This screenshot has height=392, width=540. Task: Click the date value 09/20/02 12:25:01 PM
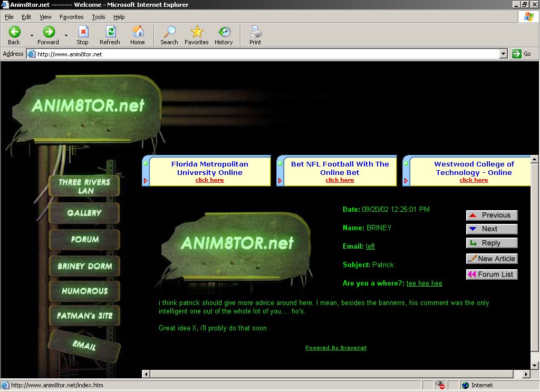396,209
